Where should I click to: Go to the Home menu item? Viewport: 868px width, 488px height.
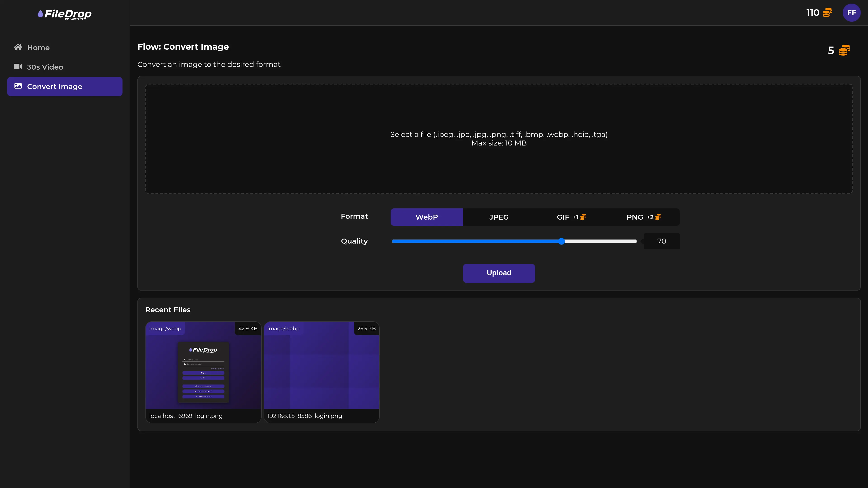65,47
